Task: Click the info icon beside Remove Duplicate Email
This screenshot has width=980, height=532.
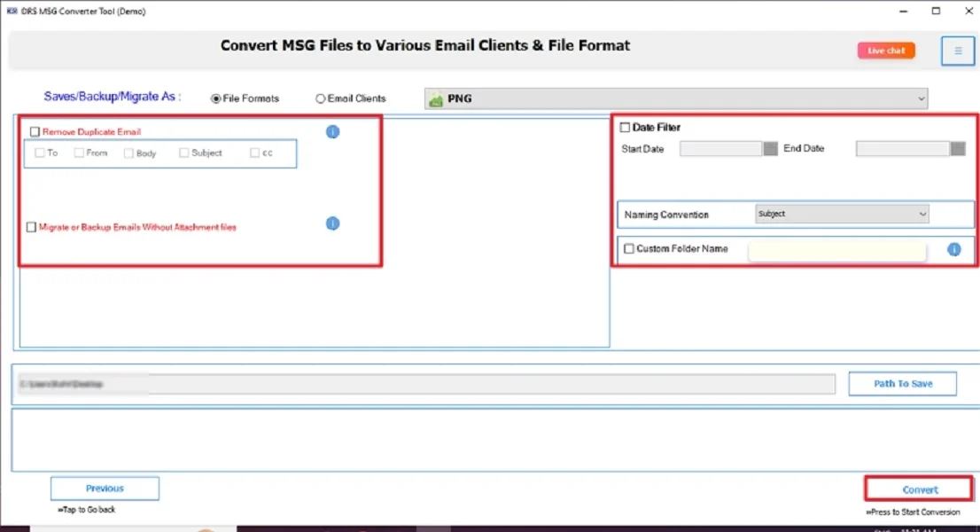Action: [332, 131]
